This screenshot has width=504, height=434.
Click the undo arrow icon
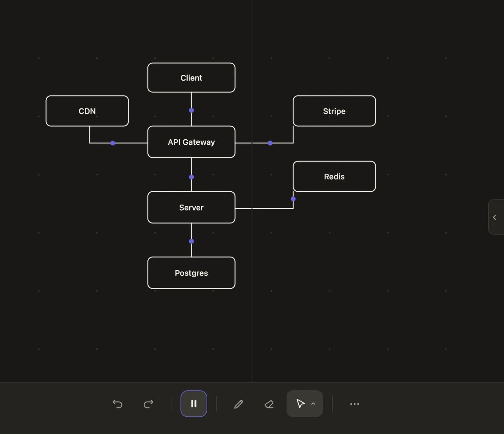coord(117,404)
